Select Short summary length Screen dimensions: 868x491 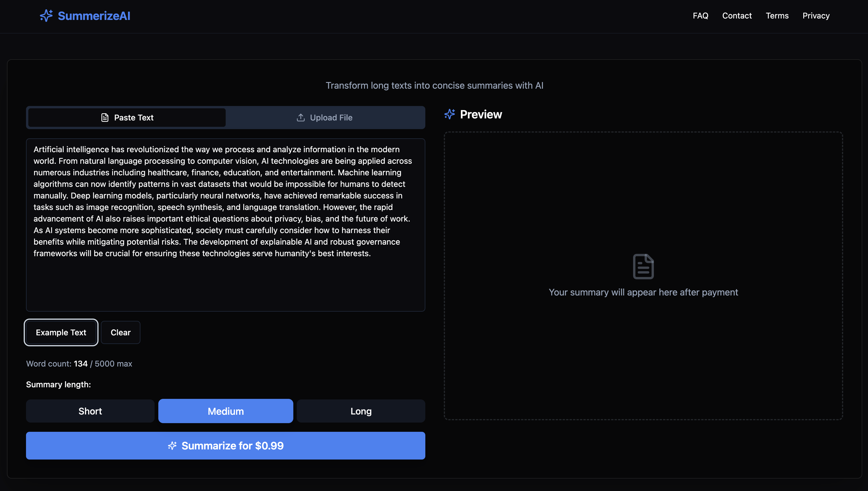pos(90,411)
